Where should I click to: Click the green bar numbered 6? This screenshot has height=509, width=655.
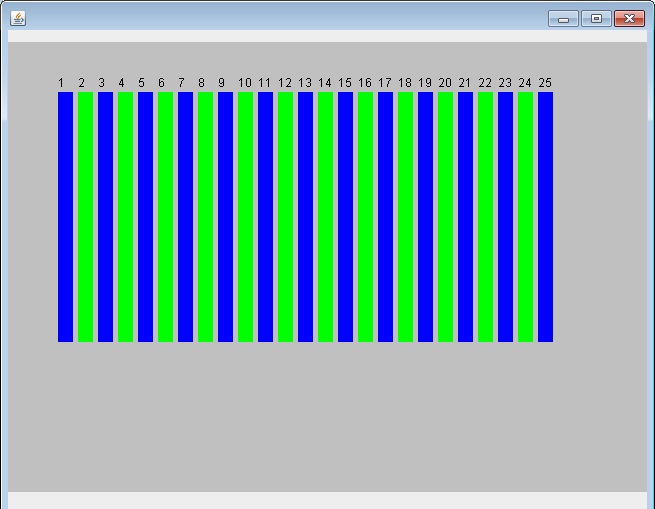pyautogui.click(x=165, y=216)
